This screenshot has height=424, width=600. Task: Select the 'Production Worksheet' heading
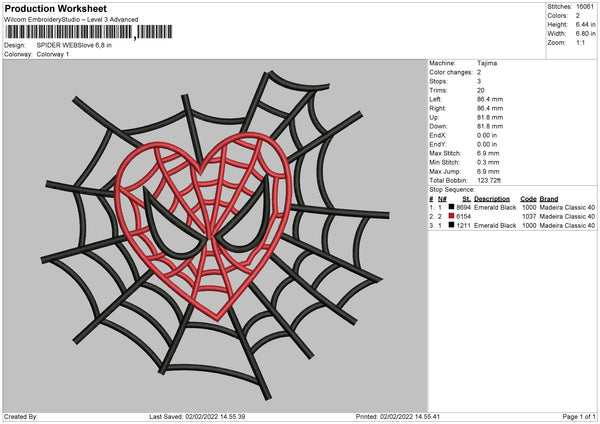click(55, 9)
